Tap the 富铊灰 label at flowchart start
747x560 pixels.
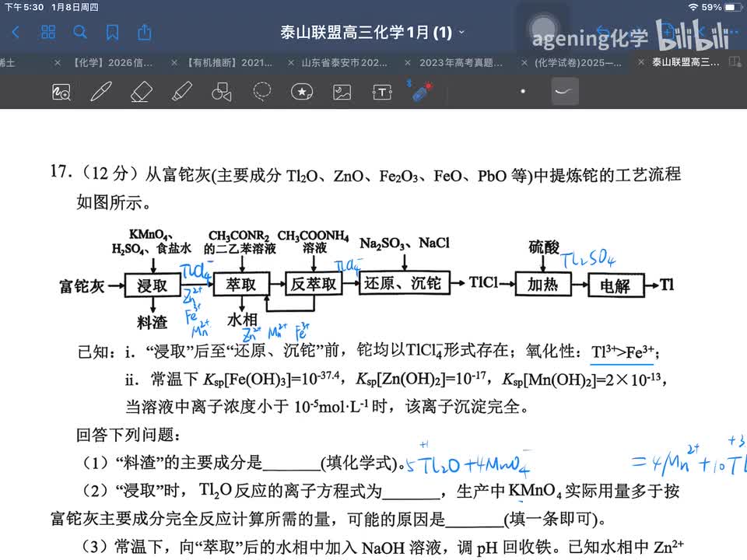(x=82, y=286)
